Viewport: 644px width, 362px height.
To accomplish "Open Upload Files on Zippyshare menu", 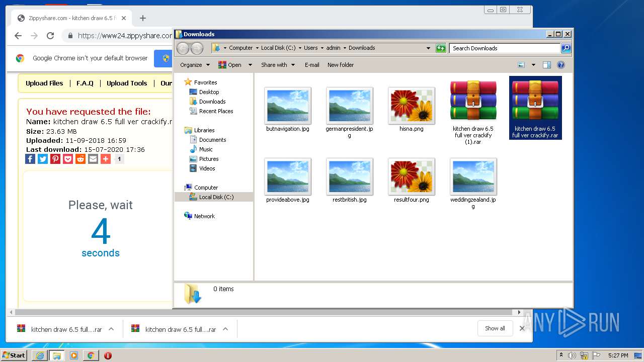I will [x=44, y=83].
